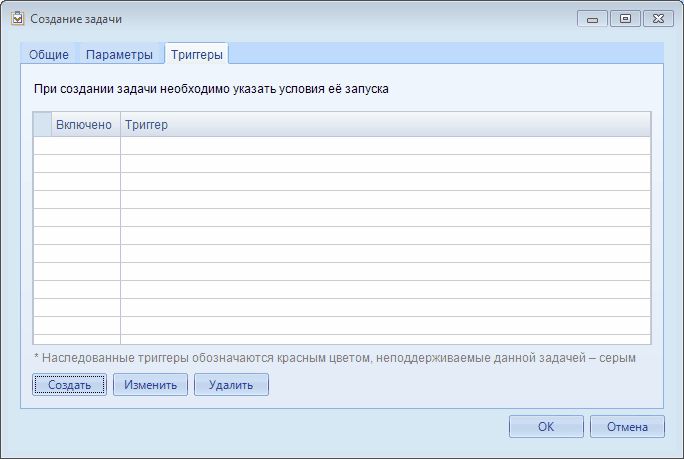Screen dimensions: 684x459
Task: Select first empty row in Триггер column
Action: (385, 146)
